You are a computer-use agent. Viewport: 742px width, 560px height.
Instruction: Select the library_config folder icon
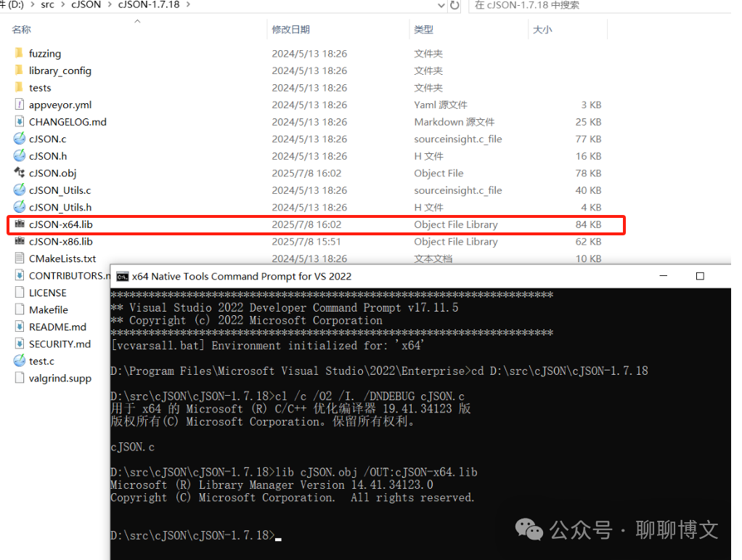(19, 70)
